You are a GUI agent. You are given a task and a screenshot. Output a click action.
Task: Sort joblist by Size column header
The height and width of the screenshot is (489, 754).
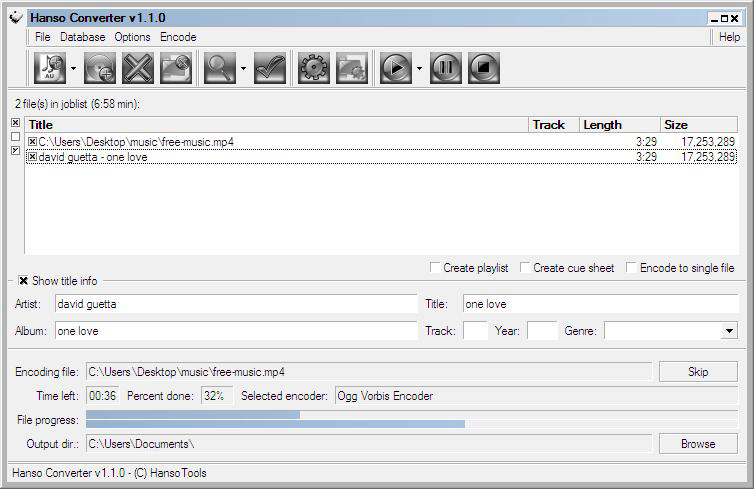[699, 125]
